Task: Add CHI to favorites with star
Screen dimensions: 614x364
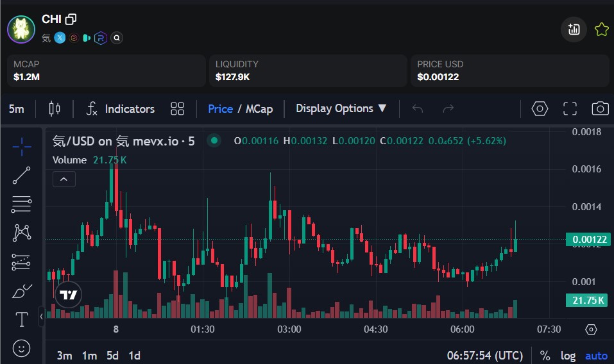Action: tap(601, 29)
